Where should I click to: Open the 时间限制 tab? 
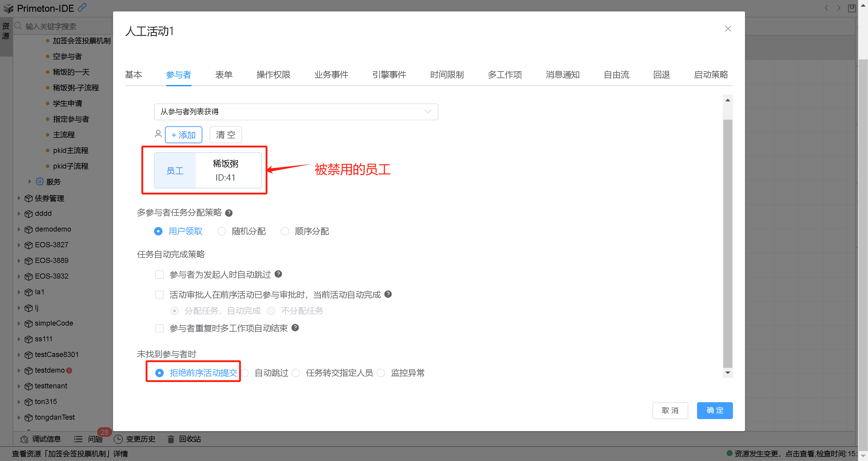click(x=447, y=74)
